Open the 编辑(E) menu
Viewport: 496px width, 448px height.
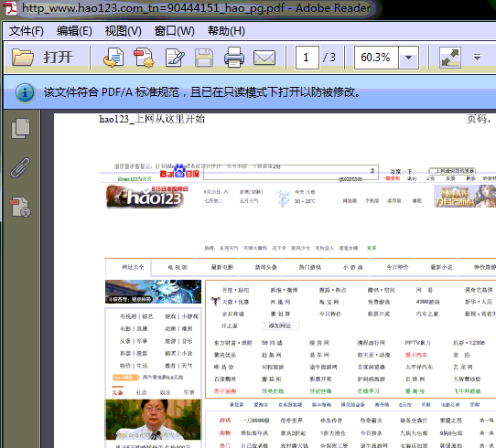pos(74,31)
